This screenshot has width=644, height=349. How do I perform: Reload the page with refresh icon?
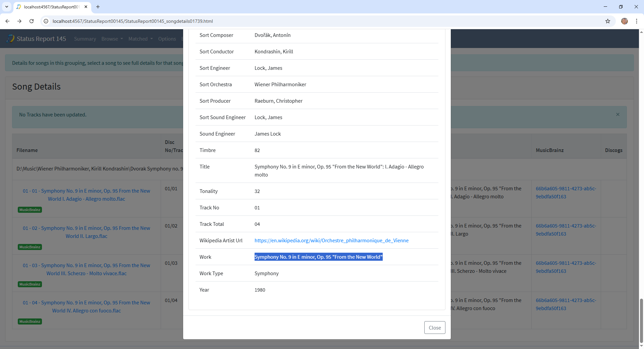coord(32,21)
